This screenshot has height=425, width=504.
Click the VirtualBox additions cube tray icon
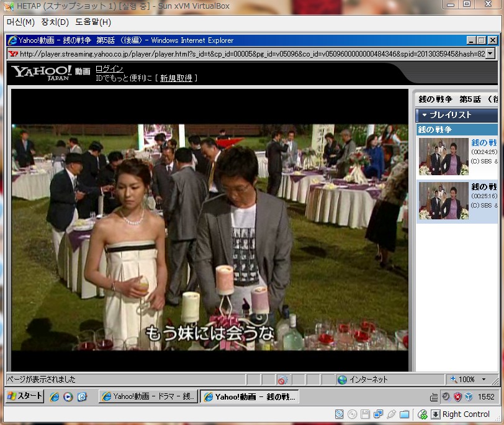[x=469, y=396]
